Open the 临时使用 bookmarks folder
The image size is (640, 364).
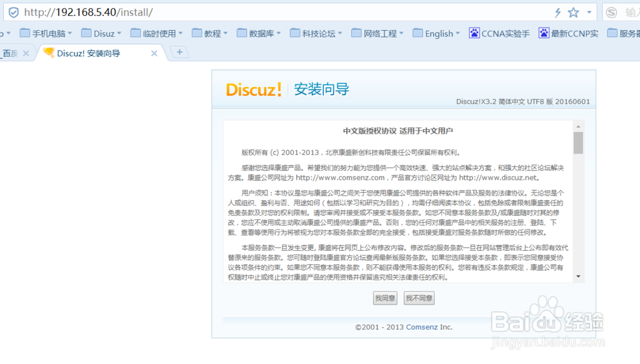coord(156,33)
